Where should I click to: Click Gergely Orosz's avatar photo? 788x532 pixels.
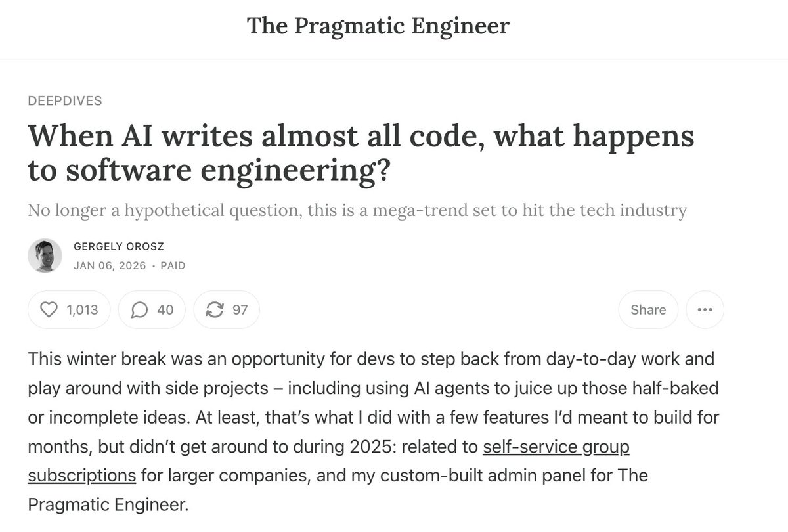click(x=45, y=255)
